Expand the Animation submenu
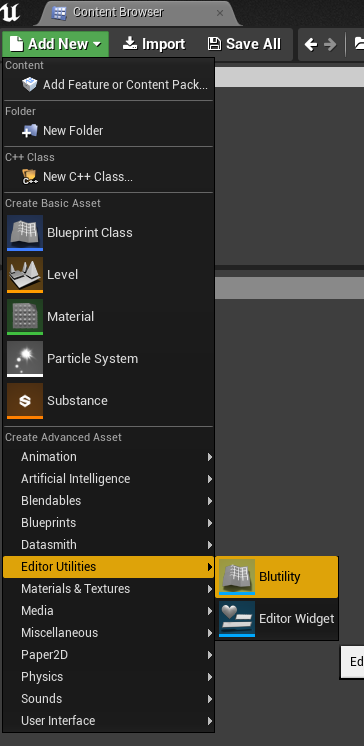Image resolution: width=364 pixels, height=746 pixels. coord(108,457)
